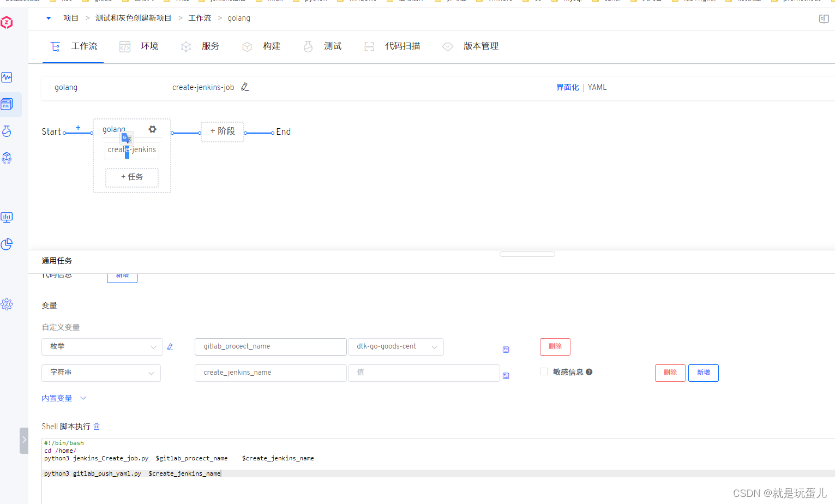Open golang stage settings gear
Image resolution: width=835 pixels, height=504 pixels.
pos(152,129)
